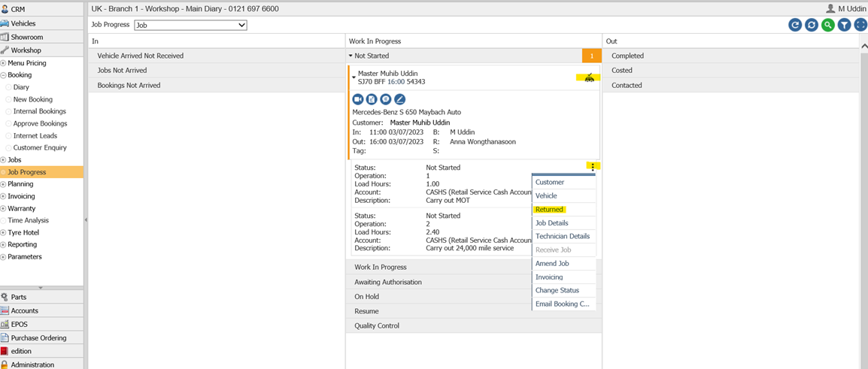Choose Amend Job in the context menu
The image size is (868, 369).
tap(564, 263)
